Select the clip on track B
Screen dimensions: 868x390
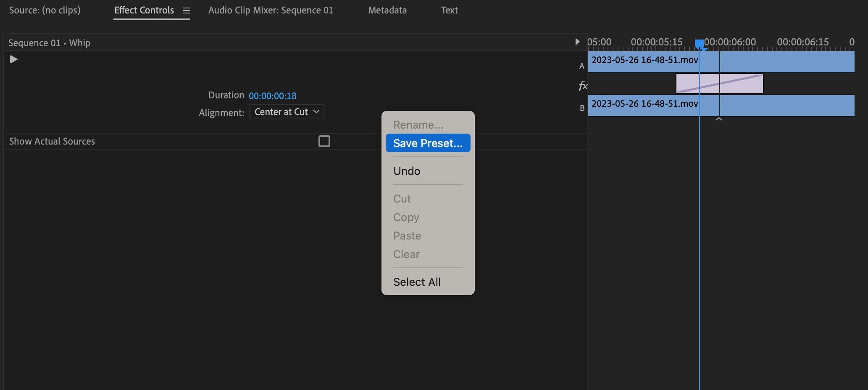pos(721,105)
